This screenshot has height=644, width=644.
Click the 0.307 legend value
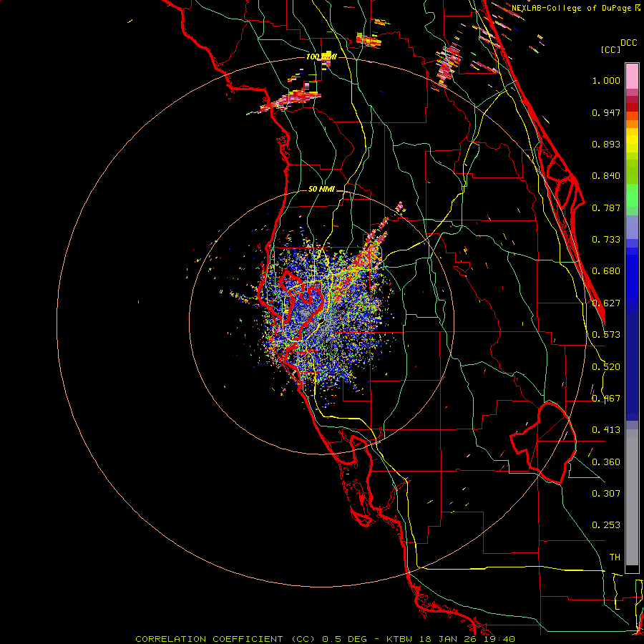pyautogui.click(x=606, y=494)
